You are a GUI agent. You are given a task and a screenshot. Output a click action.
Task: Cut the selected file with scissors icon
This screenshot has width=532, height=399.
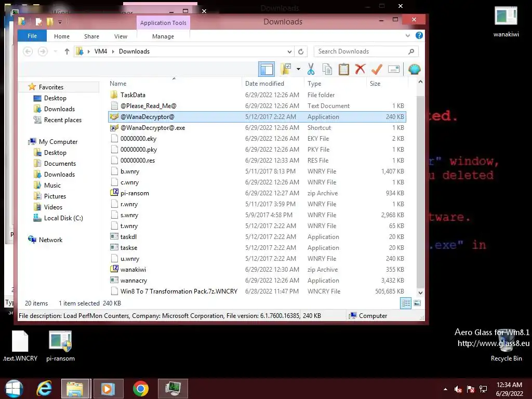pyautogui.click(x=311, y=69)
